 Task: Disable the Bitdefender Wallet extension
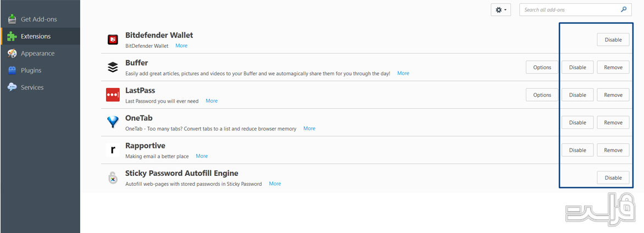613,40
